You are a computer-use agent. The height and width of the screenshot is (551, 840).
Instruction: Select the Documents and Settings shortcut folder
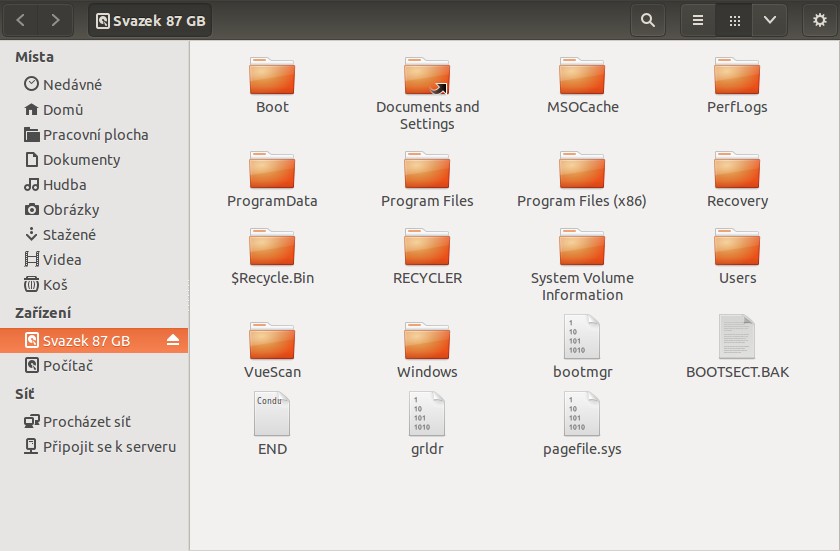point(427,77)
